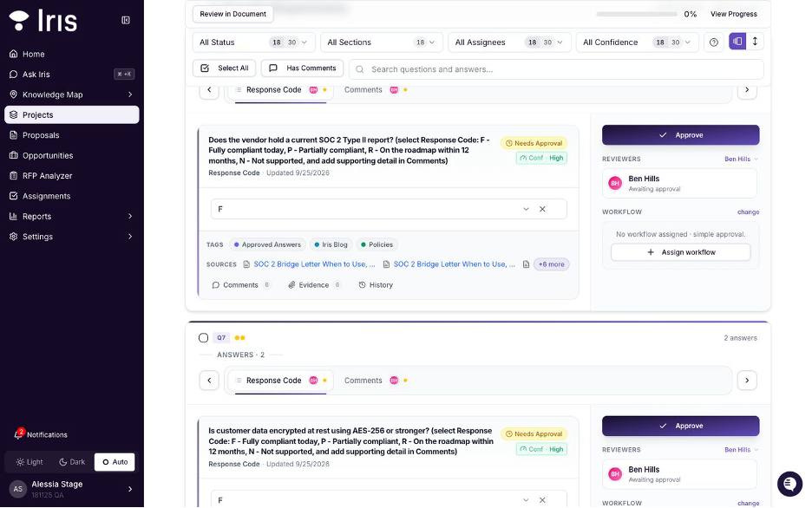Click change workflow link for SOC 2
The height and width of the screenshot is (508, 812).
click(749, 212)
